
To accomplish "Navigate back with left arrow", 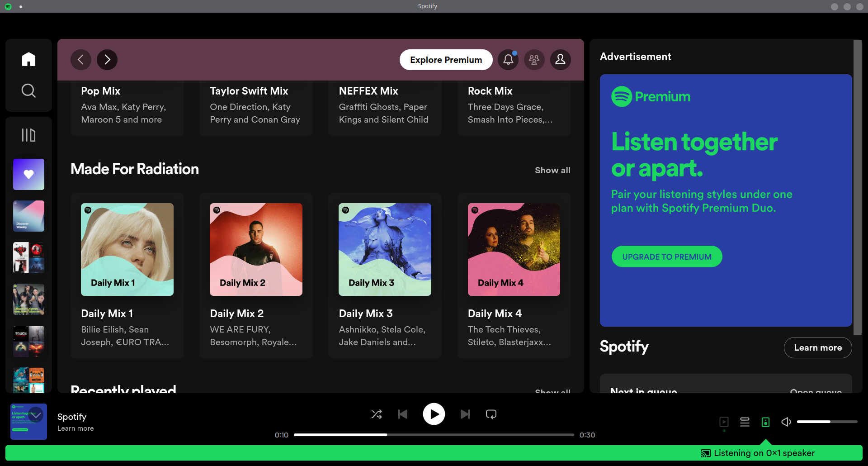I will [x=81, y=60].
